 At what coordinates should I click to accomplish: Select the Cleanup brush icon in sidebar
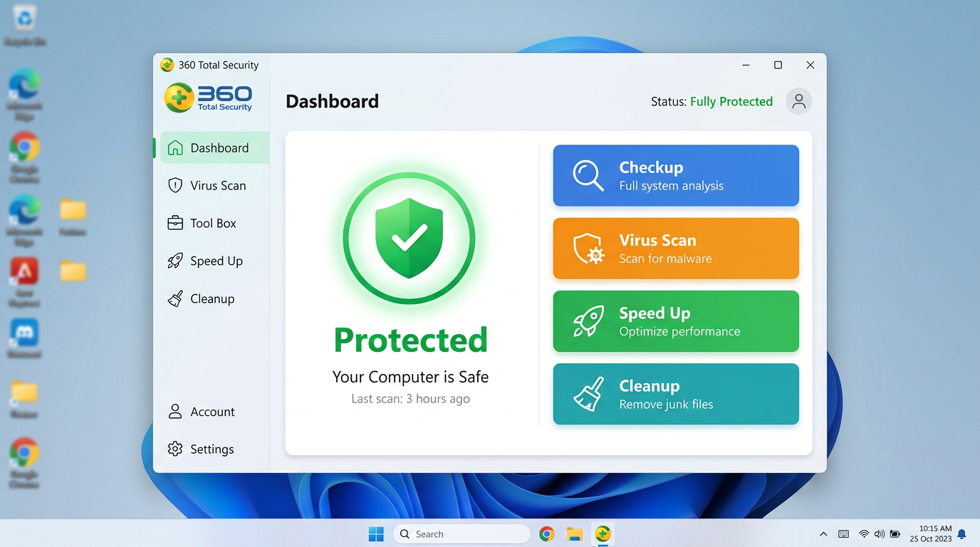pyautogui.click(x=174, y=298)
